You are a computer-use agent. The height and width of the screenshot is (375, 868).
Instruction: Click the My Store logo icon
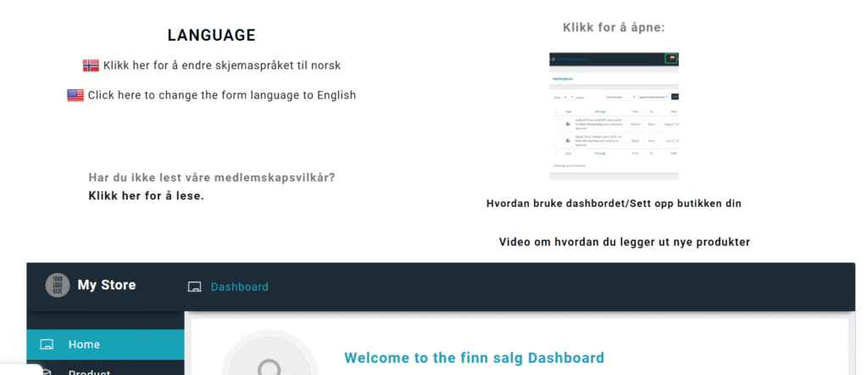click(x=58, y=285)
